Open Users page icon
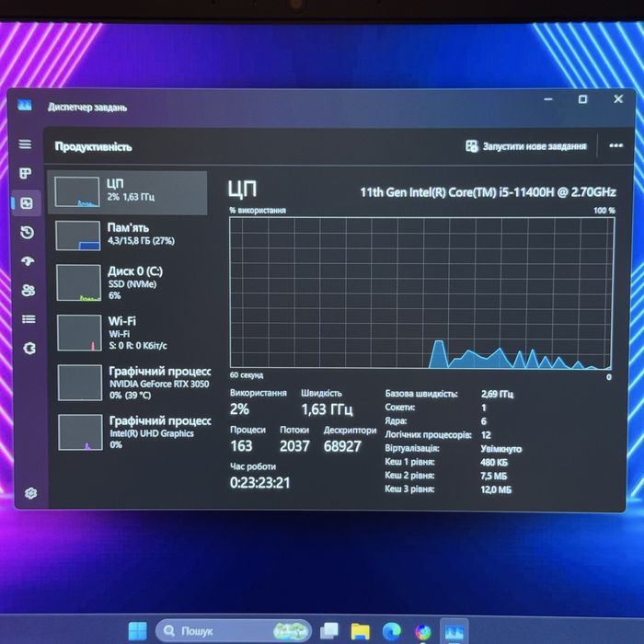 28,291
